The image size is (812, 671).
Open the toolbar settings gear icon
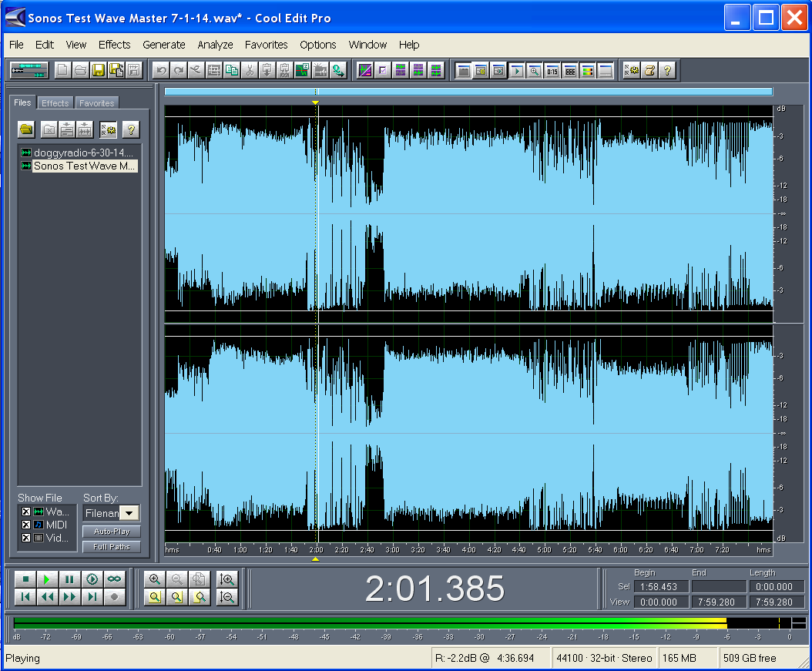click(632, 70)
